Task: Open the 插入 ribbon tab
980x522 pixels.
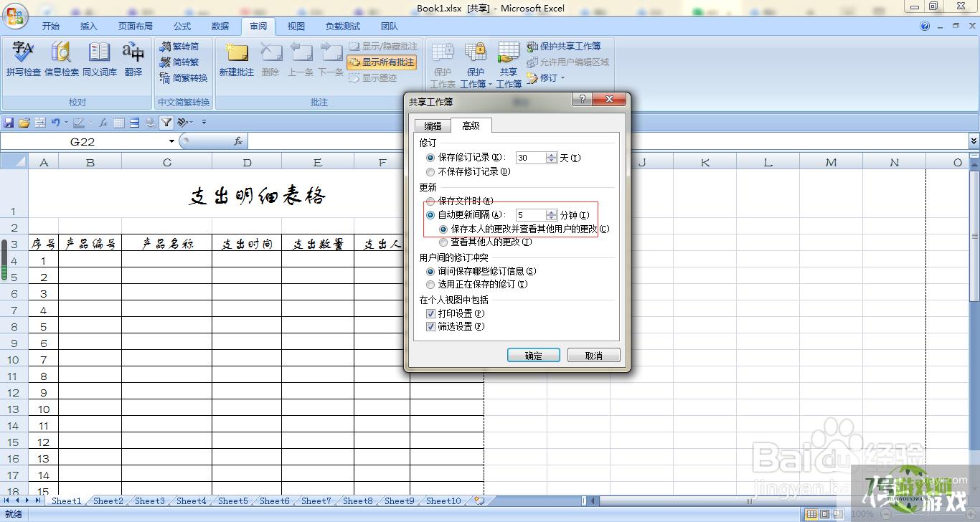Action: 88,27
